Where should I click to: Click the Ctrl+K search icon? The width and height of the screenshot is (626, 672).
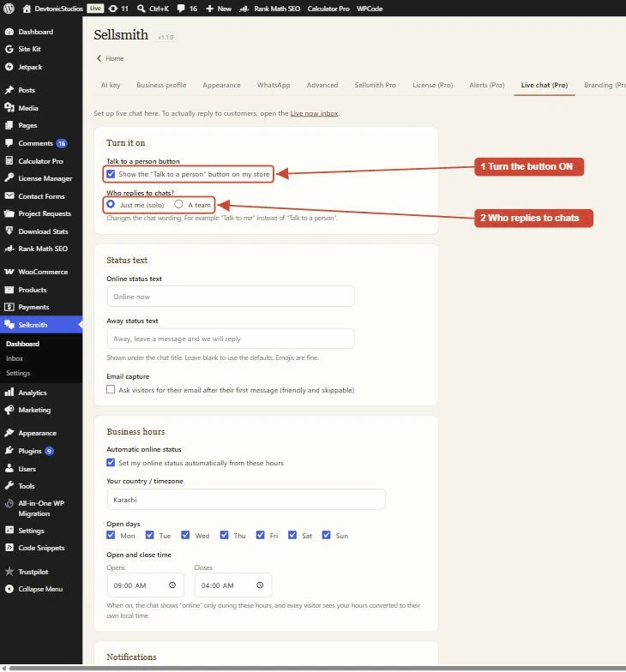[141, 9]
